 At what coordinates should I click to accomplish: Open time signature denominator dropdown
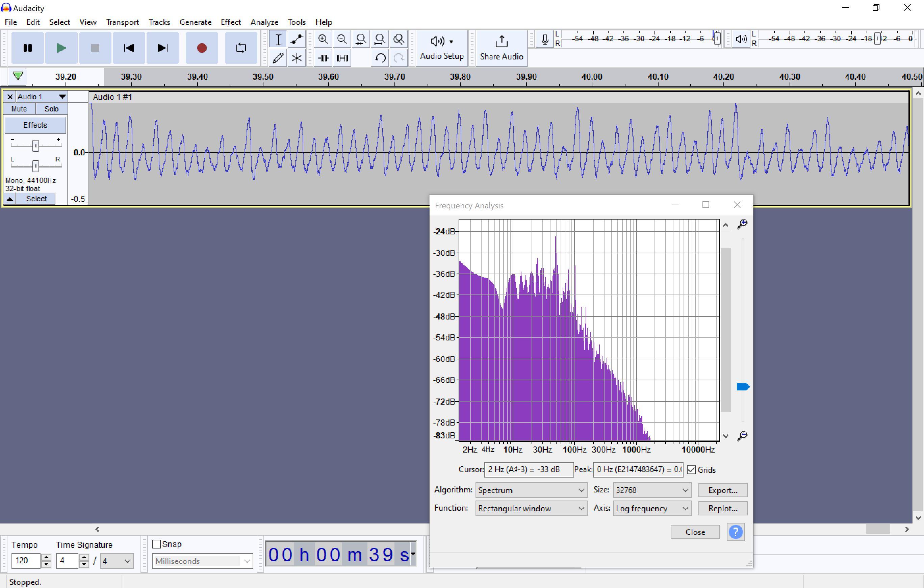pyautogui.click(x=117, y=561)
